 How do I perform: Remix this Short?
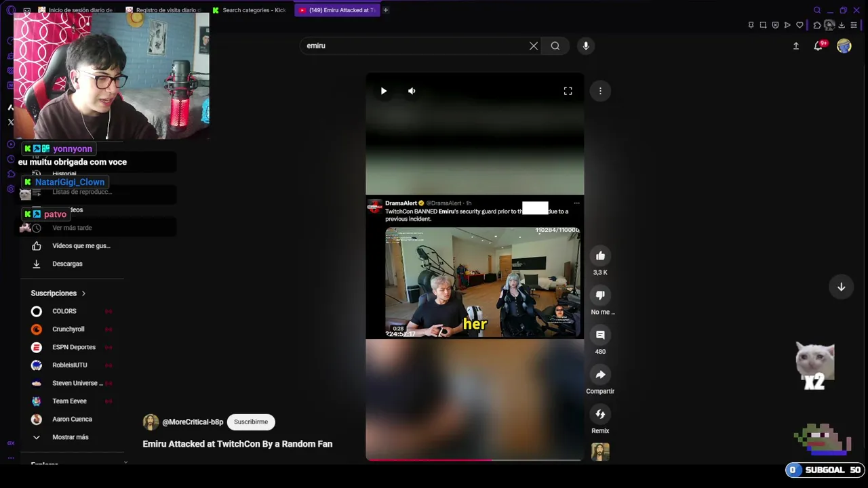pos(600,414)
